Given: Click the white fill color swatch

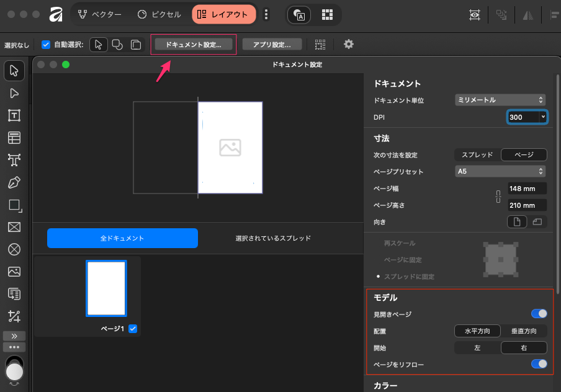Looking at the screenshot, I should coord(14,372).
